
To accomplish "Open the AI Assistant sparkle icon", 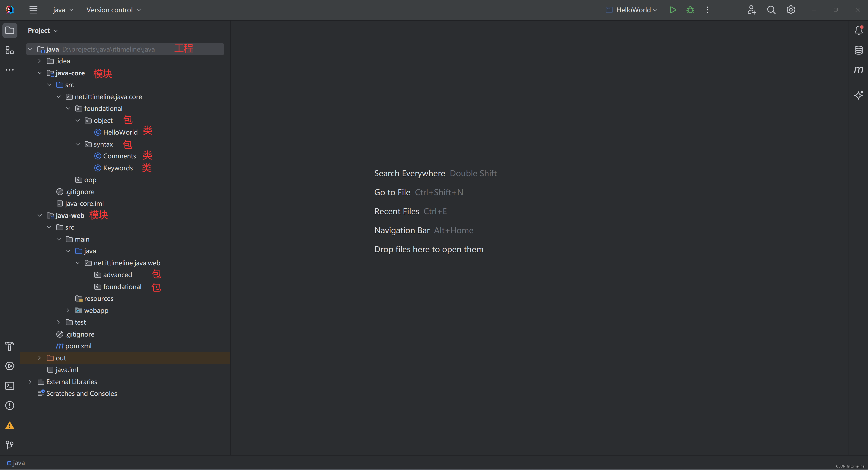I will click(858, 95).
